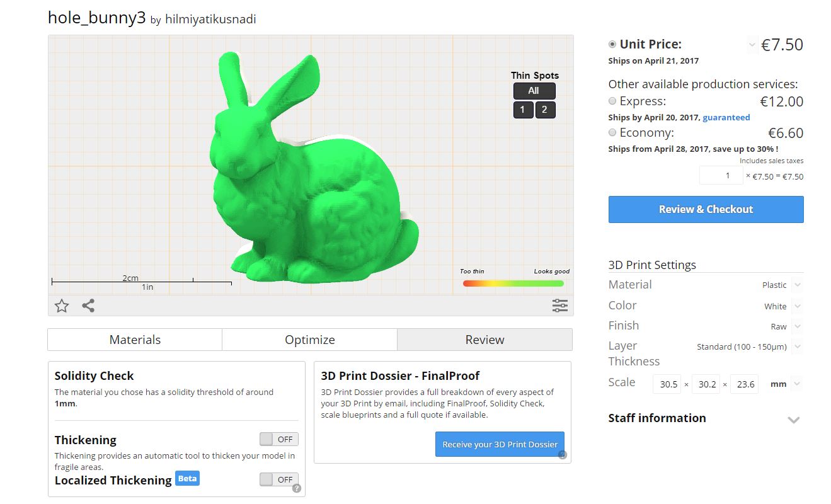Open the share icon below the viewer

tap(88, 306)
